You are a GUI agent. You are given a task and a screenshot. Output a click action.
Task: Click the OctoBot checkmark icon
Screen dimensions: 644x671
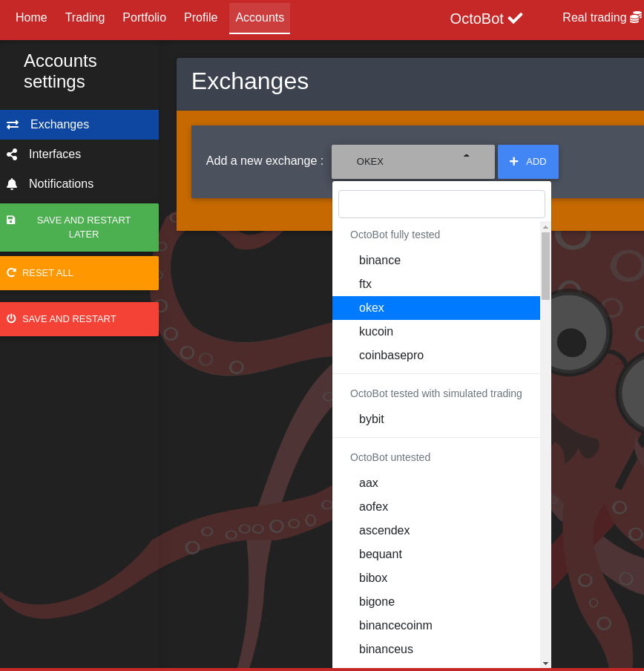pos(516,18)
